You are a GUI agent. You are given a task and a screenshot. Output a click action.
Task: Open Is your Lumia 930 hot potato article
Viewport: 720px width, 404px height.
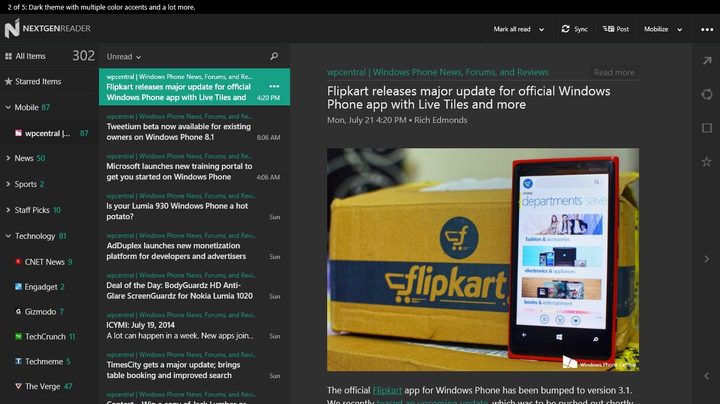194,207
